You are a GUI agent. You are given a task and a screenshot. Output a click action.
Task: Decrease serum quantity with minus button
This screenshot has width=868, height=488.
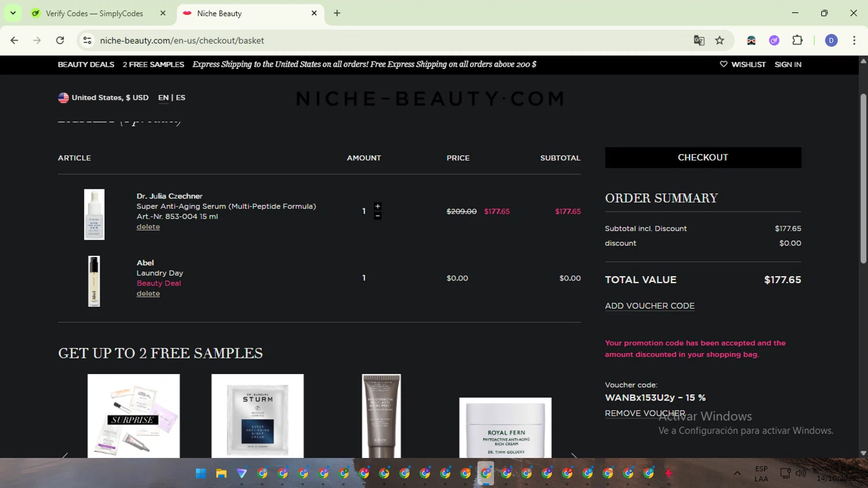(x=377, y=216)
